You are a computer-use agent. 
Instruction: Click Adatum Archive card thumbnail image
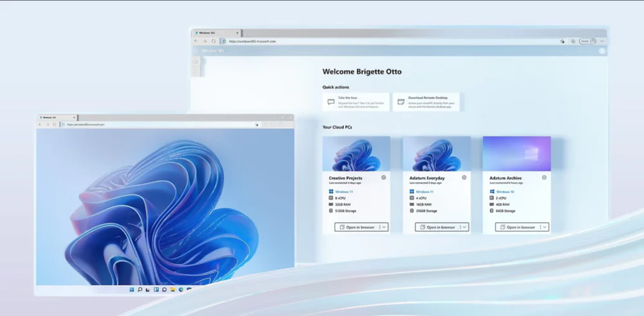pyautogui.click(x=516, y=153)
